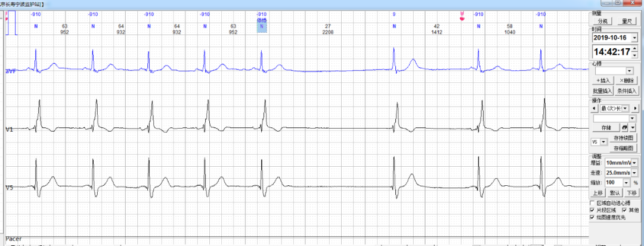Click the 2208 RR interval value
The image size is (644, 246).
(x=328, y=32)
